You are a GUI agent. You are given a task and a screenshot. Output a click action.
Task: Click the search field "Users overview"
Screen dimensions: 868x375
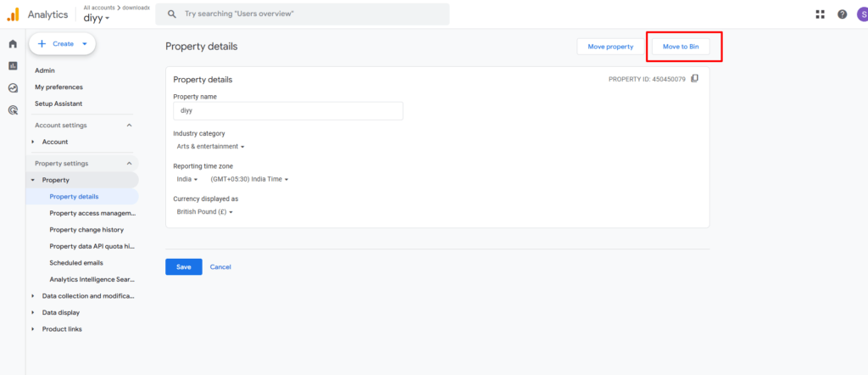click(303, 14)
